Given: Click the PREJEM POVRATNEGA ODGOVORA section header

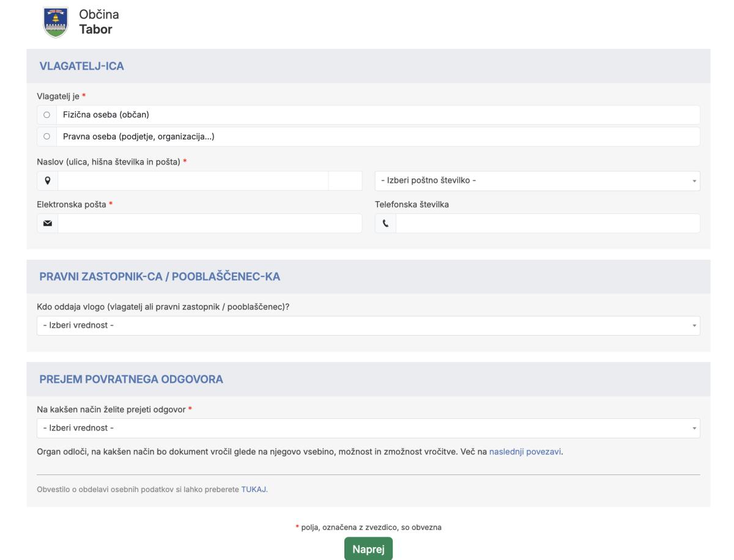Looking at the screenshot, I should point(132,379).
